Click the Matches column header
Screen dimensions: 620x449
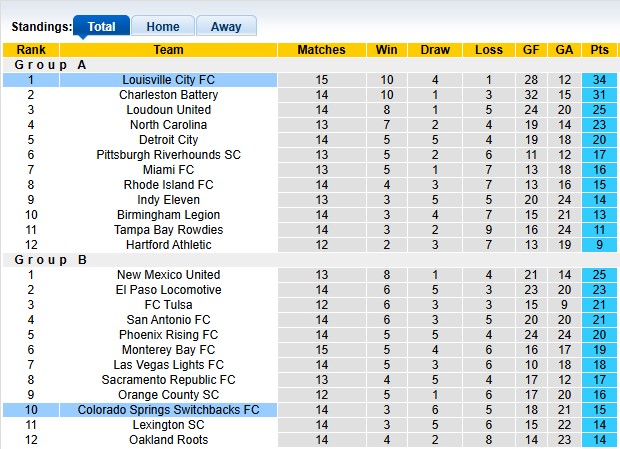(x=322, y=50)
